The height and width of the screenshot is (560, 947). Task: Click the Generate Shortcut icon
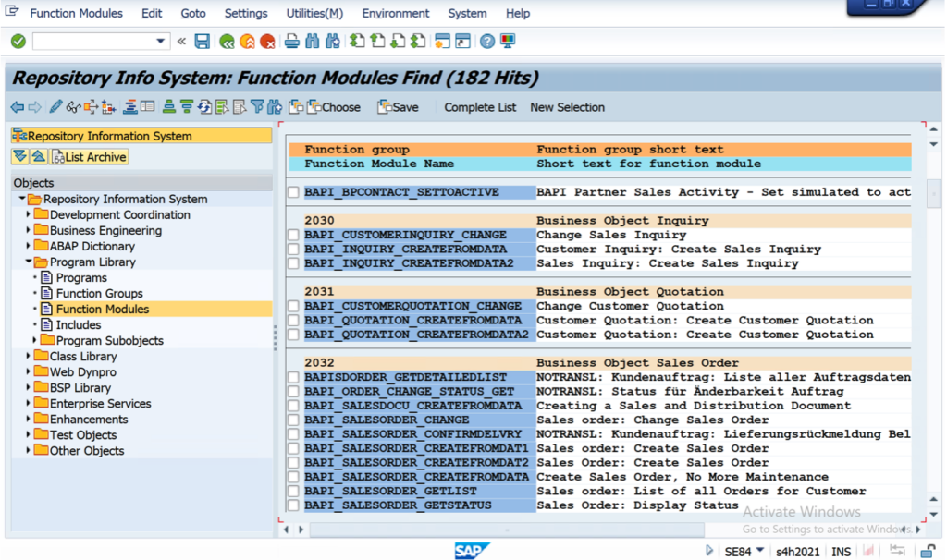click(462, 41)
